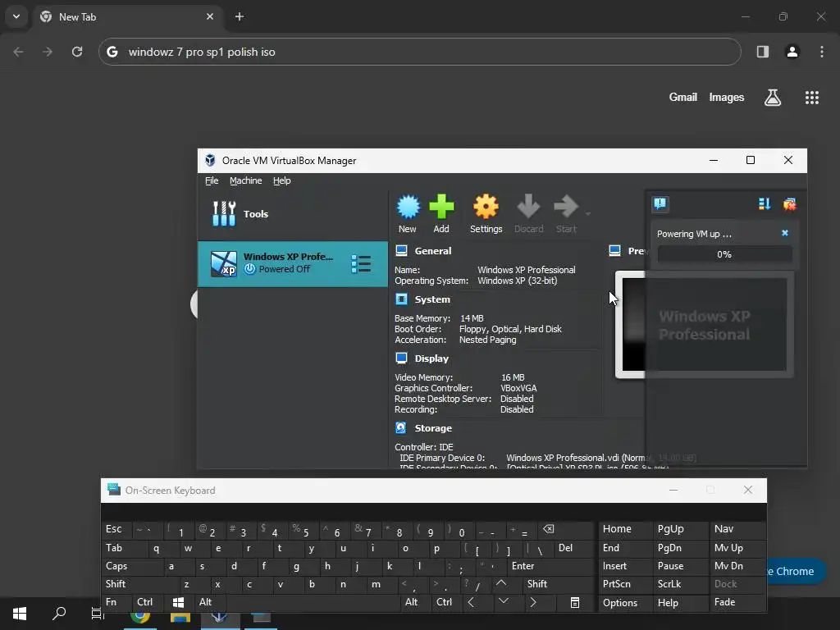Viewport: 840px width, 630px height.
Task: Toggle the Windows key on On-Screen Keyboard
Action: click(x=178, y=602)
